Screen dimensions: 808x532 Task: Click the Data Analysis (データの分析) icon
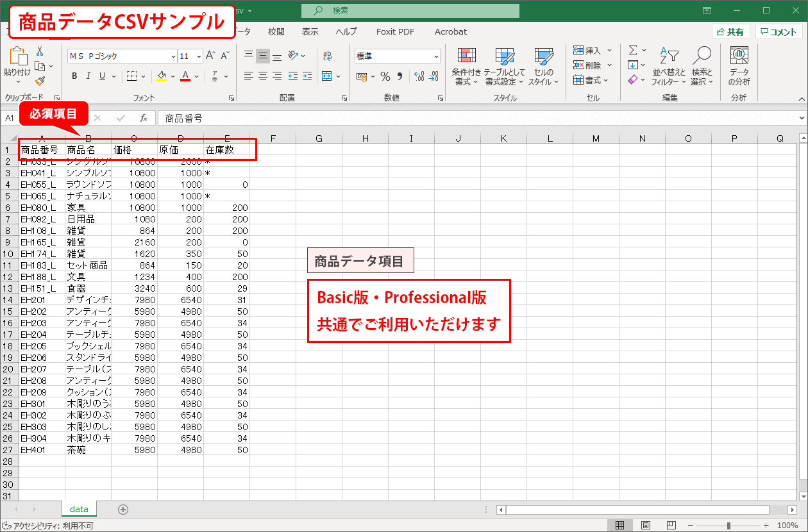tap(739, 67)
